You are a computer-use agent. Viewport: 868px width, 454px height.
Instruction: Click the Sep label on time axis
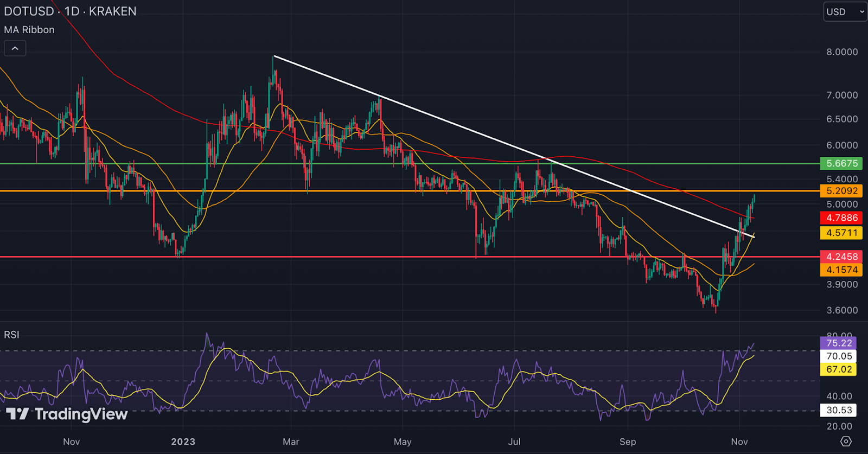(x=628, y=442)
